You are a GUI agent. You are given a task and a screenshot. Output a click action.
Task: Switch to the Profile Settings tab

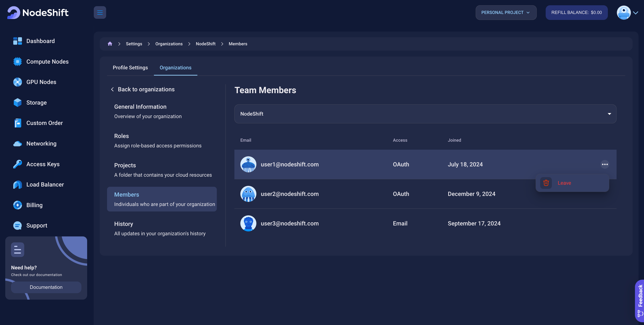[130, 68]
